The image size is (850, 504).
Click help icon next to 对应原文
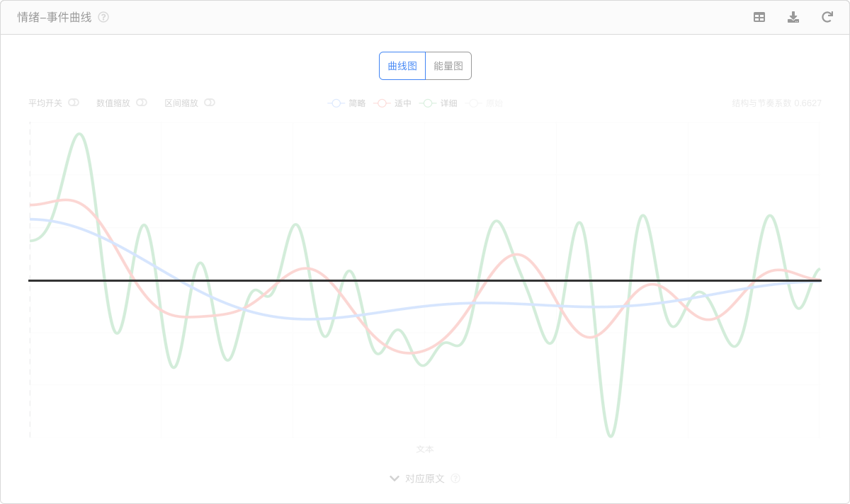(455, 479)
